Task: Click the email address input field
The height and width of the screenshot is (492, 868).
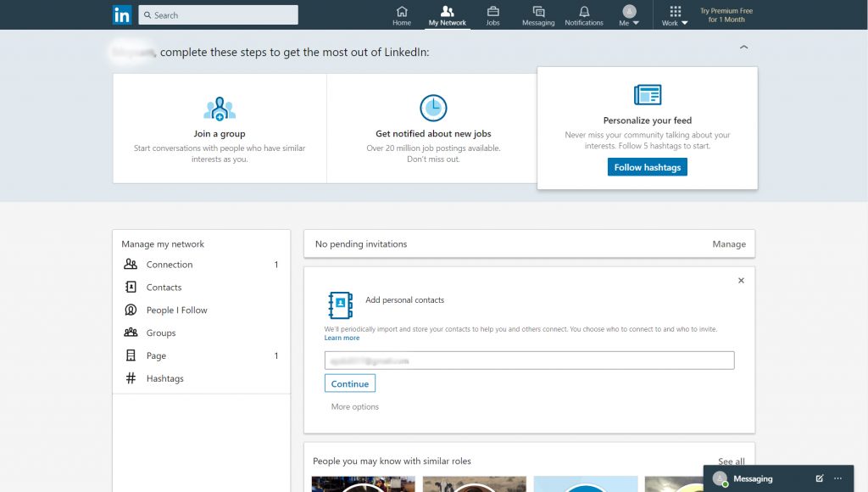Action: click(x=529, y=361)
